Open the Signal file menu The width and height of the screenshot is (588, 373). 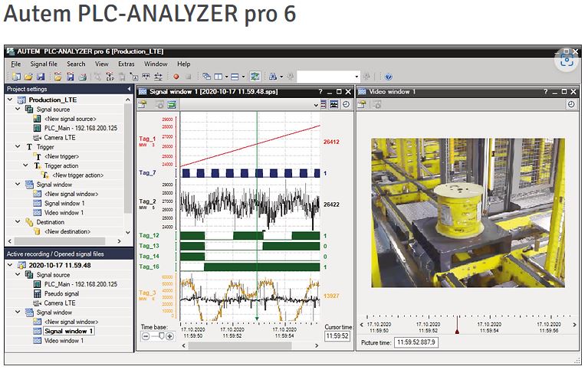tap(44, 64)
